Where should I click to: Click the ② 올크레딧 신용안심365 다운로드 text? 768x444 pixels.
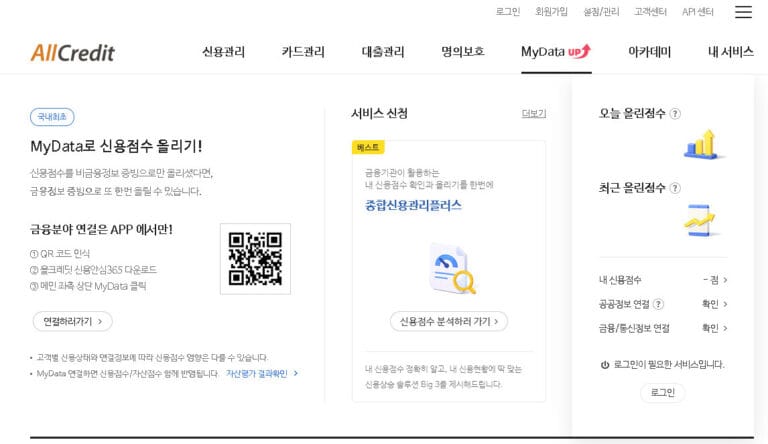(93, 270)
